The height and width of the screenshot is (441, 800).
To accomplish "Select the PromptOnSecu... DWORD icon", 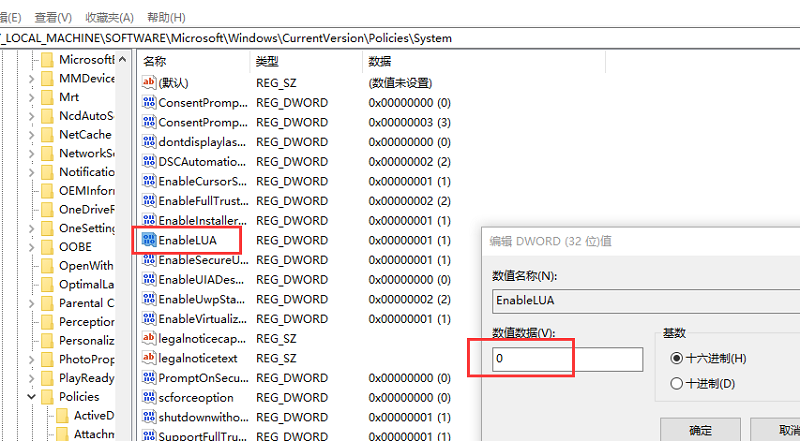I will 149,378.
